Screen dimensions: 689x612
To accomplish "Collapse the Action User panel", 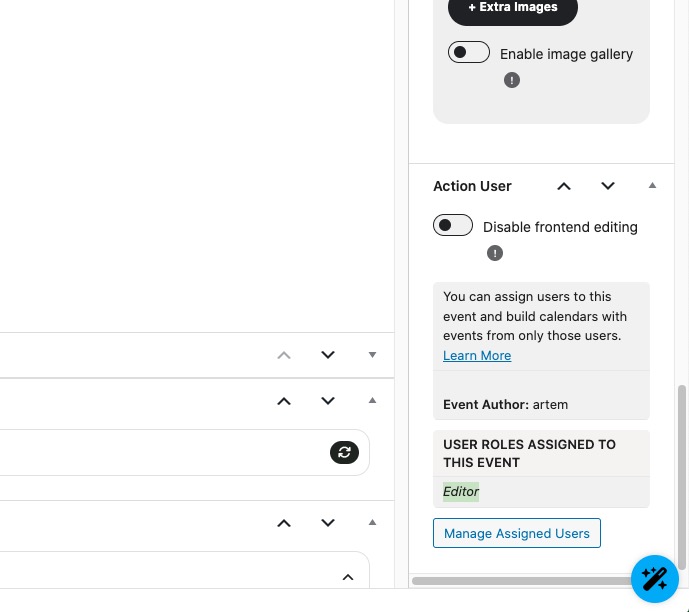I will (652, 186).
